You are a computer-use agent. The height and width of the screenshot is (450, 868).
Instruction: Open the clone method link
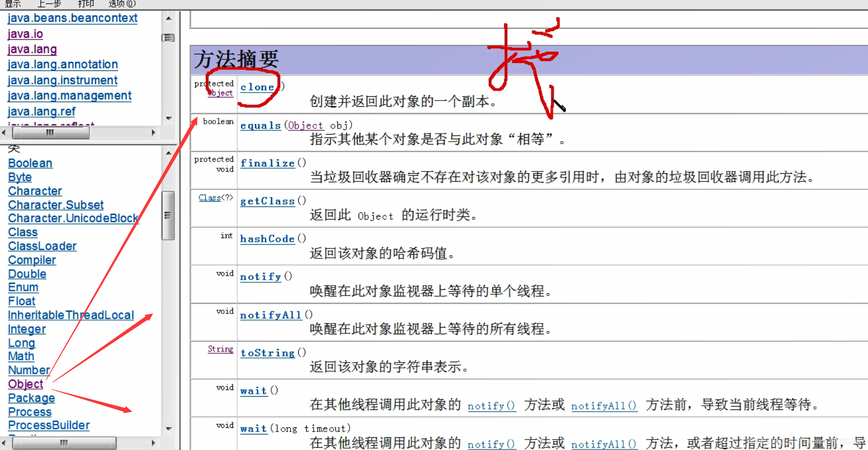click(258, 87)
